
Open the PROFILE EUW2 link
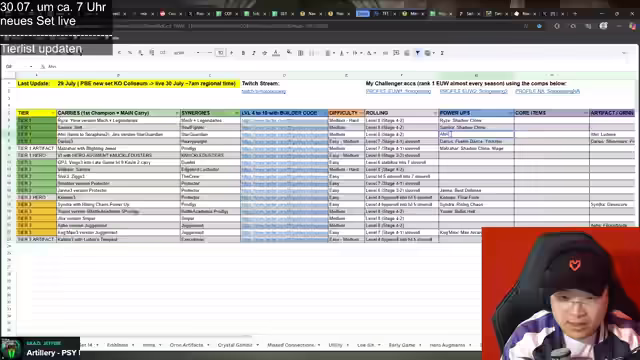pyautogui.click(x=473, y=91)
